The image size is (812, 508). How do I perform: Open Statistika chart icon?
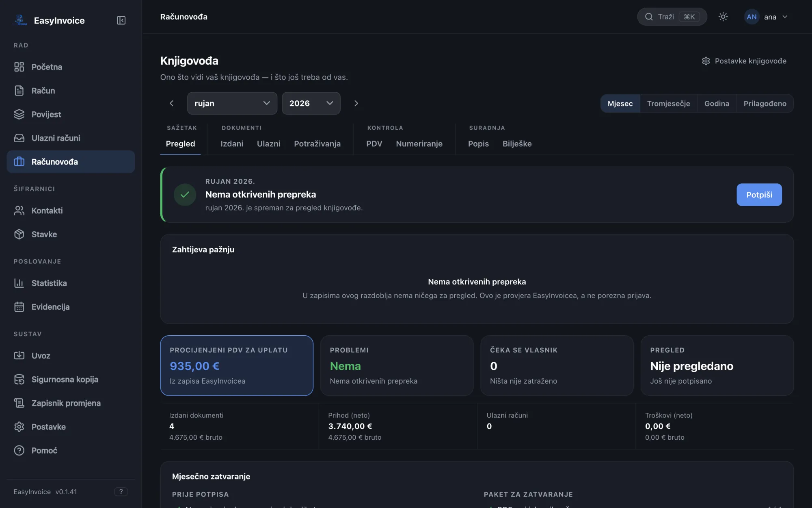(19, 283)
